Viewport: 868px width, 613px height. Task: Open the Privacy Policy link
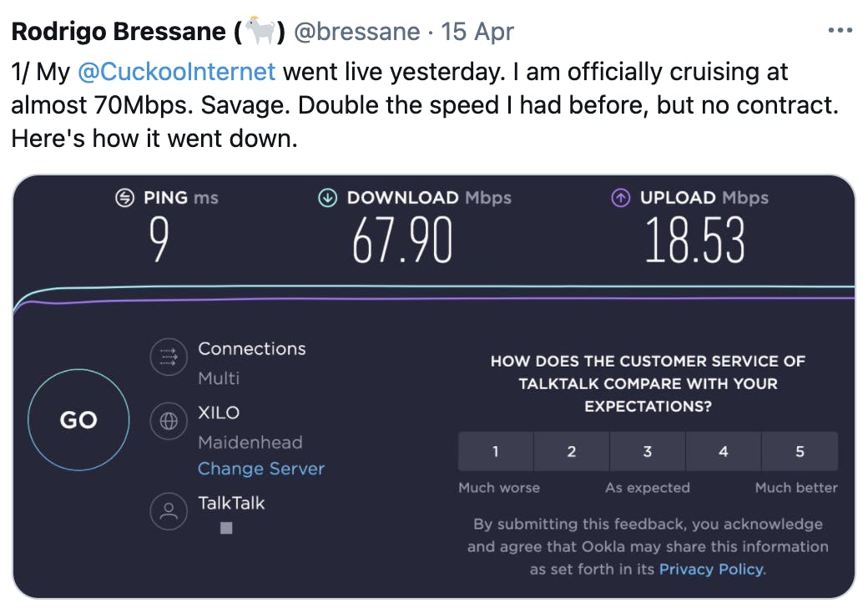tap(711, 570)
